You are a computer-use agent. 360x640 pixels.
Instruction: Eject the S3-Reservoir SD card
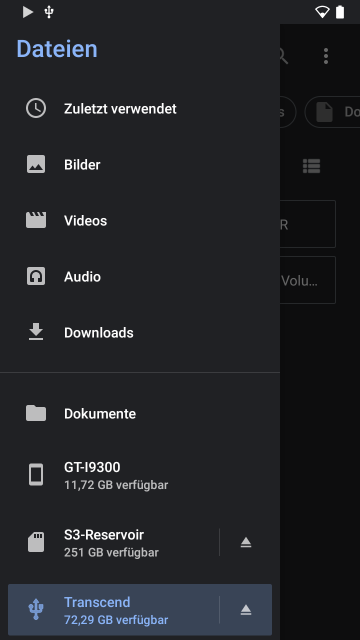coord(246,542)
